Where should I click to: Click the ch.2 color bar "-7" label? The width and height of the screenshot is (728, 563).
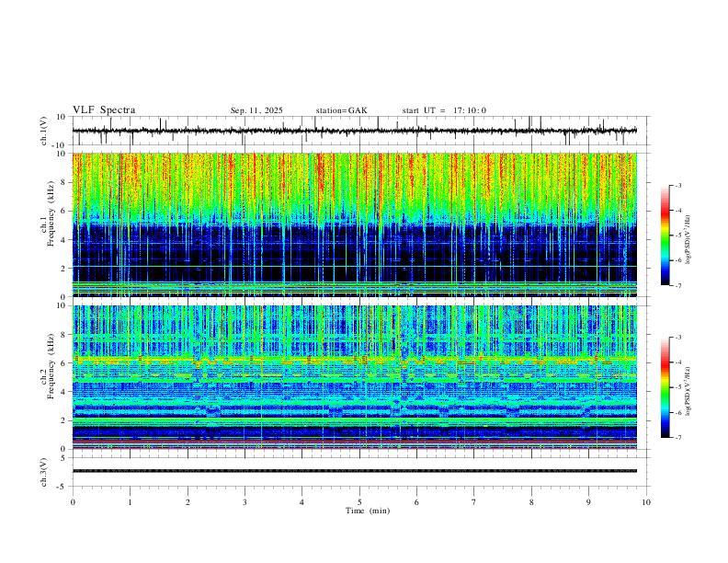(677, 438)
